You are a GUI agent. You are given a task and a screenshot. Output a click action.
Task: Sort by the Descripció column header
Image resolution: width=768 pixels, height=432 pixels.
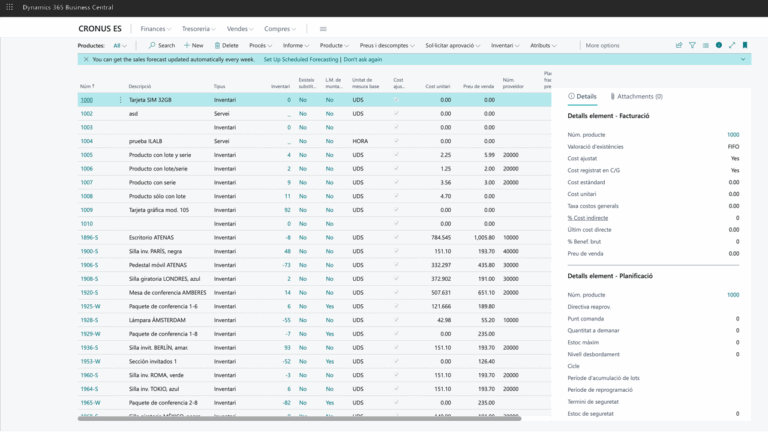click(140, 86)
